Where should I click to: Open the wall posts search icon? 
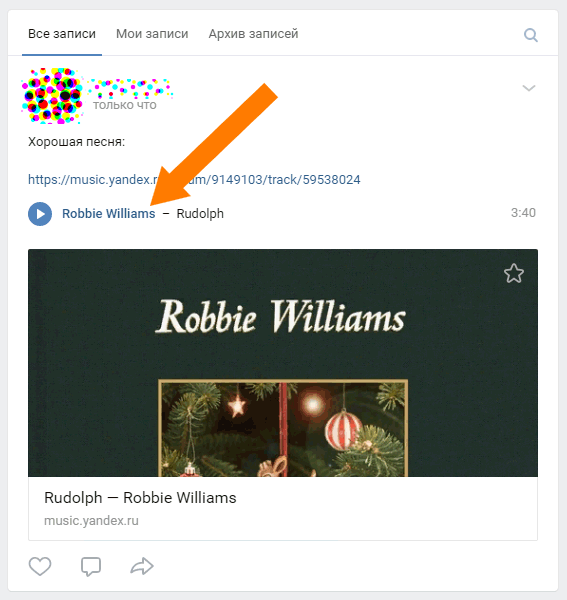click(531, 35)
